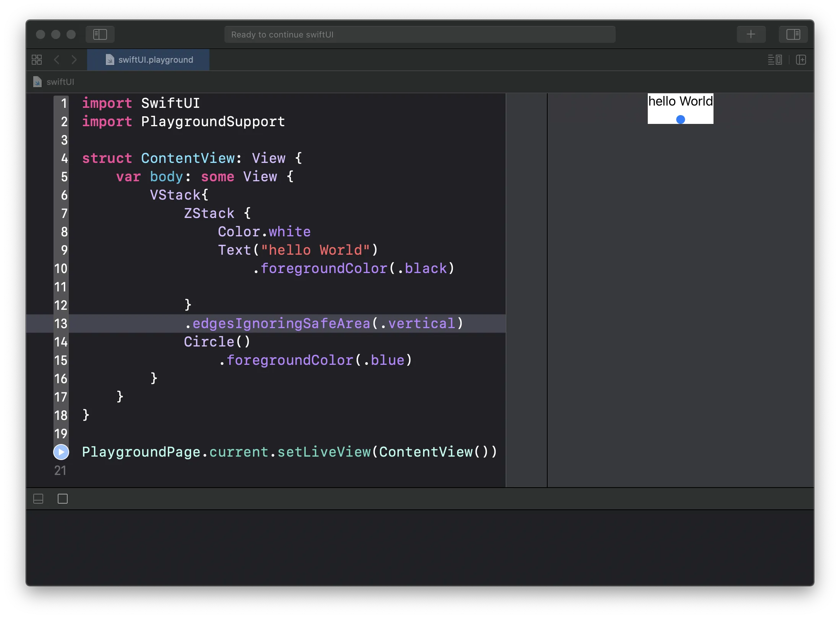
Task: Go forward with the right chevron
Action: (74, 60)
